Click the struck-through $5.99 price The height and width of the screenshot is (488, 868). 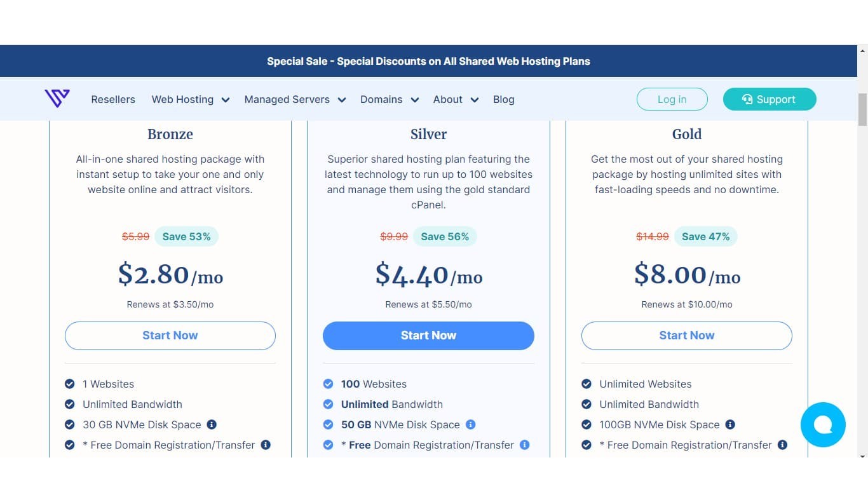coord(135,236)
